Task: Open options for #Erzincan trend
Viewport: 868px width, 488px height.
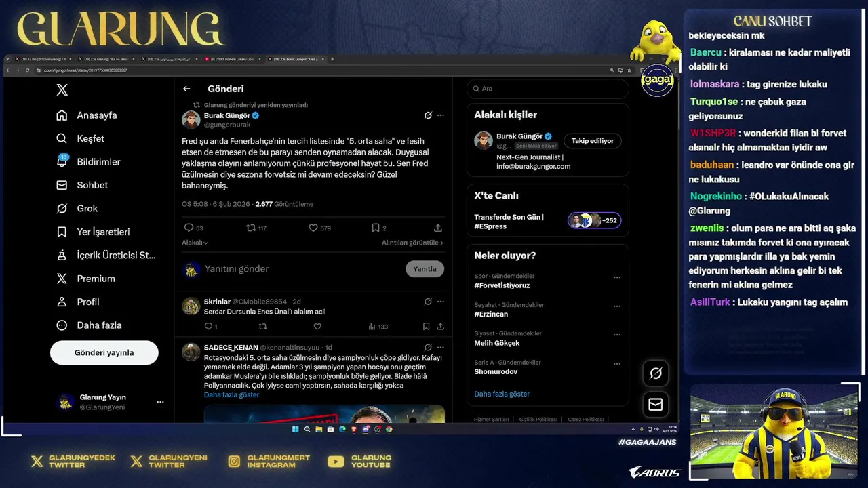Action: [x=617, y=306]
